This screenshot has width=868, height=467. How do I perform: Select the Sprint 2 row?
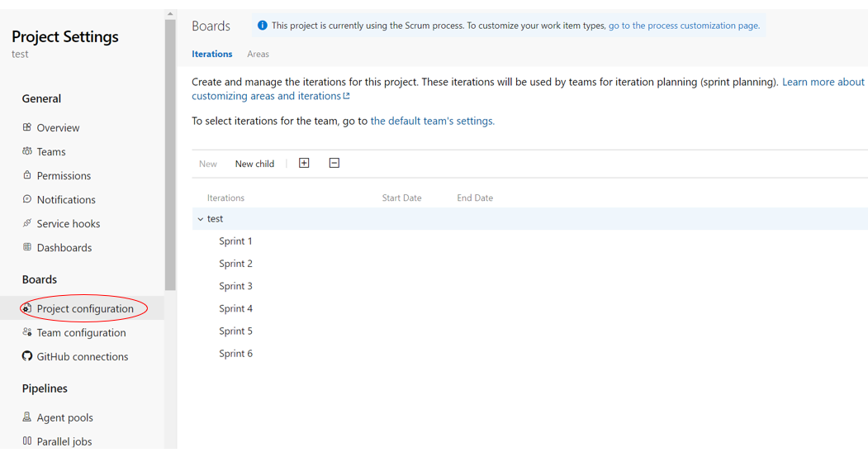[x=529, y=264]
